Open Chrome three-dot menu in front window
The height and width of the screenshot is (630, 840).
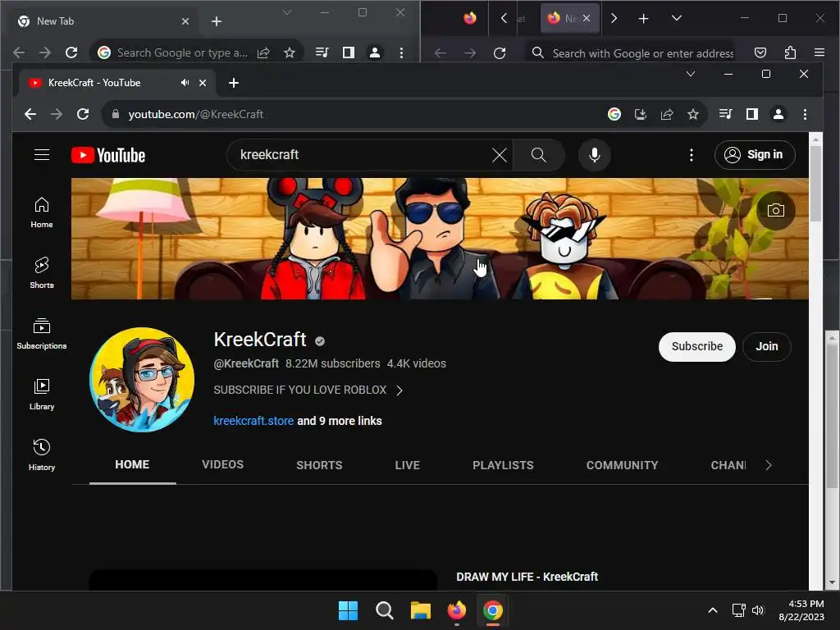(805, 114)
